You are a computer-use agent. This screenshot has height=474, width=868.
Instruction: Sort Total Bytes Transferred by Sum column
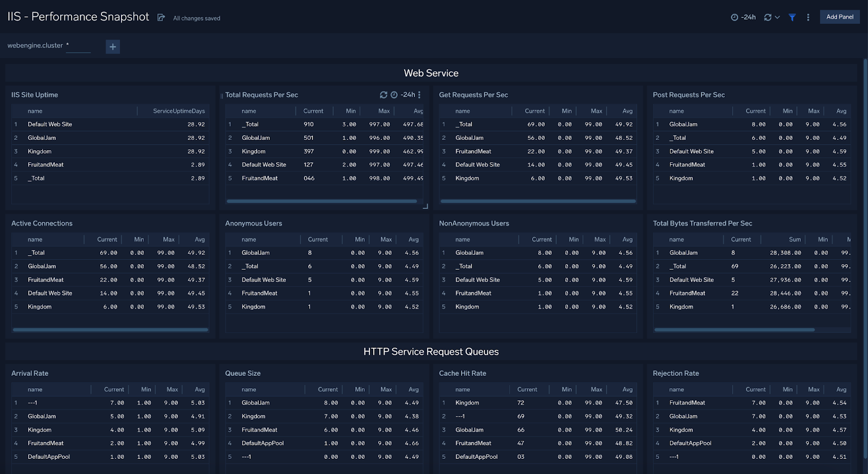pyautogui.click(x=795, y=240)
